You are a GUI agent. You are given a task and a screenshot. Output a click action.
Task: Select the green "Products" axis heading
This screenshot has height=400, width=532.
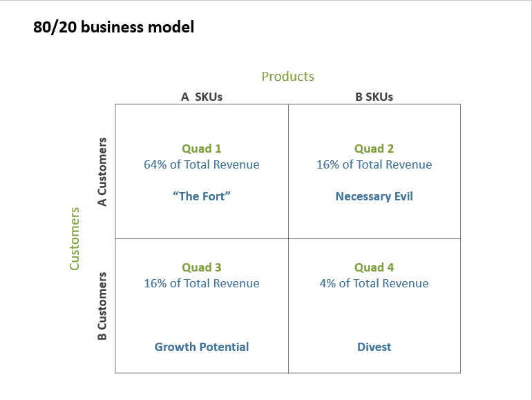[x=287, y=76]
